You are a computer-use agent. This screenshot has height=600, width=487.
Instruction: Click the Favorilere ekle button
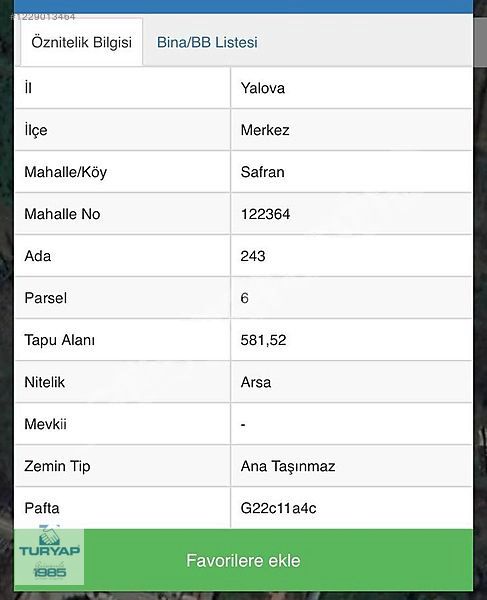click(243, 560)
